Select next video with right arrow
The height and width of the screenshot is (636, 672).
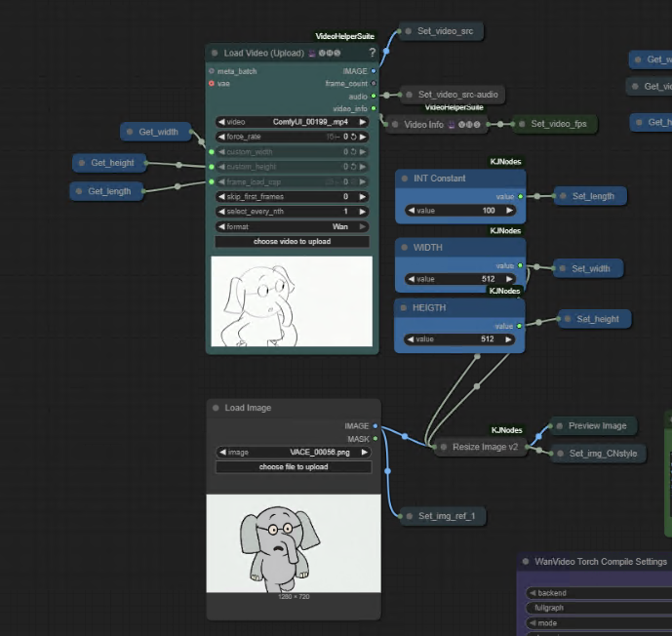(x=363, y=122)
